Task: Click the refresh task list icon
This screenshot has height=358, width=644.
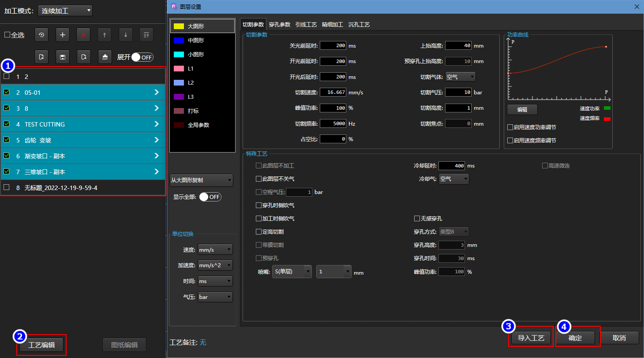Action: [41, 35]
